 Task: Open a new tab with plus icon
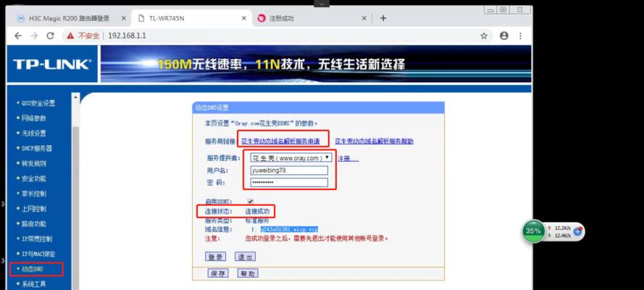tap(382, 18)
